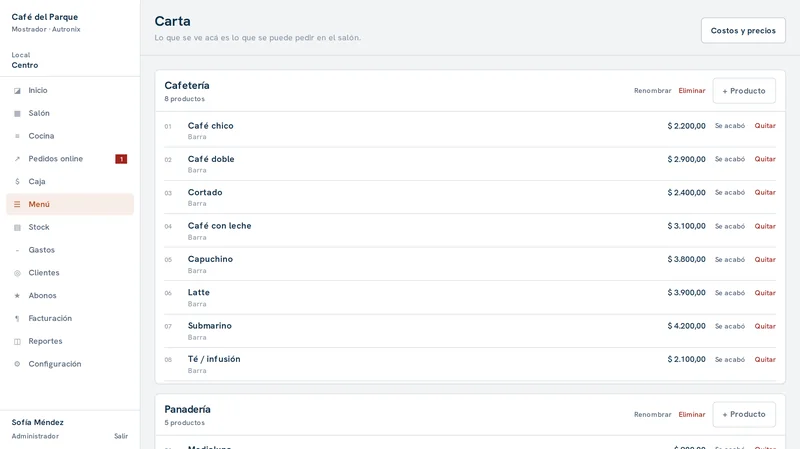Mark Té / infusión as Se acabó
Image resolution: width=800 pixels, height=449 pixels.
730,360
